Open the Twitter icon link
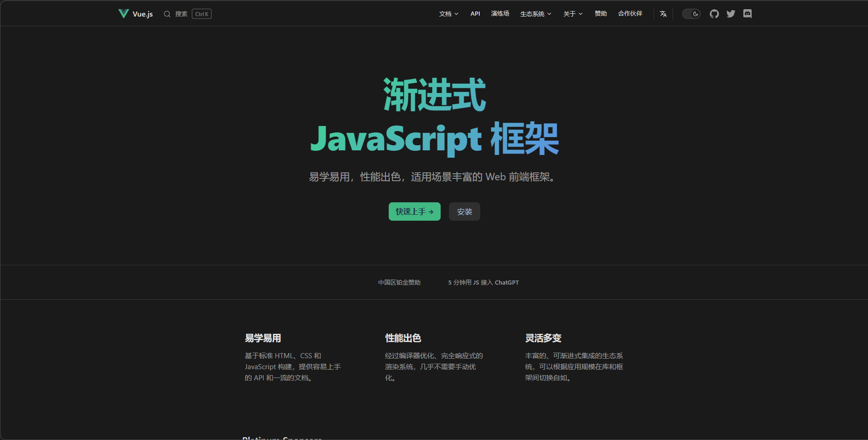Viewport: 868px width, 440px height. click(x=731, y=14)
